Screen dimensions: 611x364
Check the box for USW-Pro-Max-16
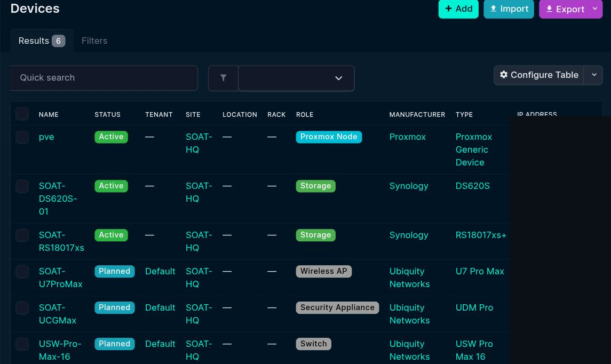point(22,344)
